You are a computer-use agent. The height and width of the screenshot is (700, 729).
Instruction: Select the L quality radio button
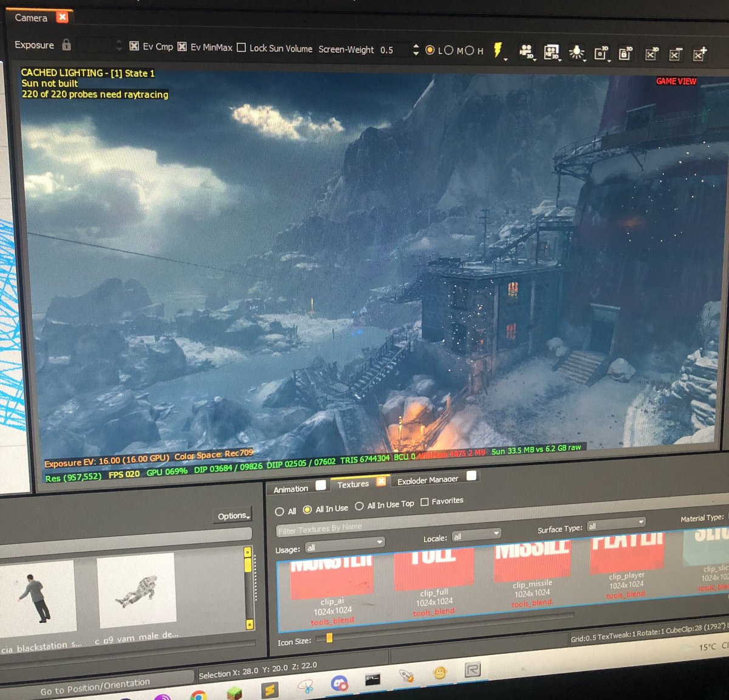(430, 50)
